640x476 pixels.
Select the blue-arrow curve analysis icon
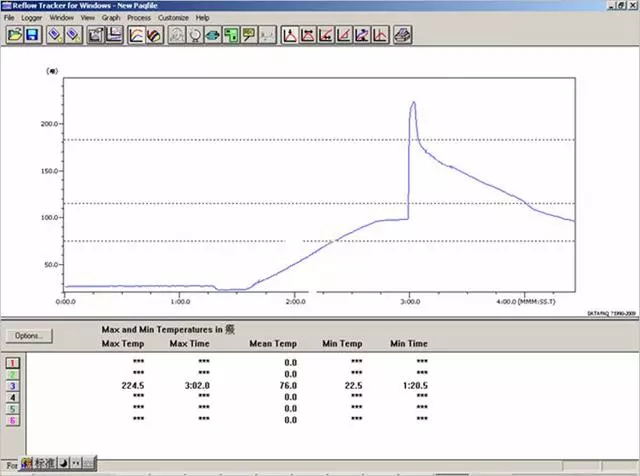[x=362, y=35]
